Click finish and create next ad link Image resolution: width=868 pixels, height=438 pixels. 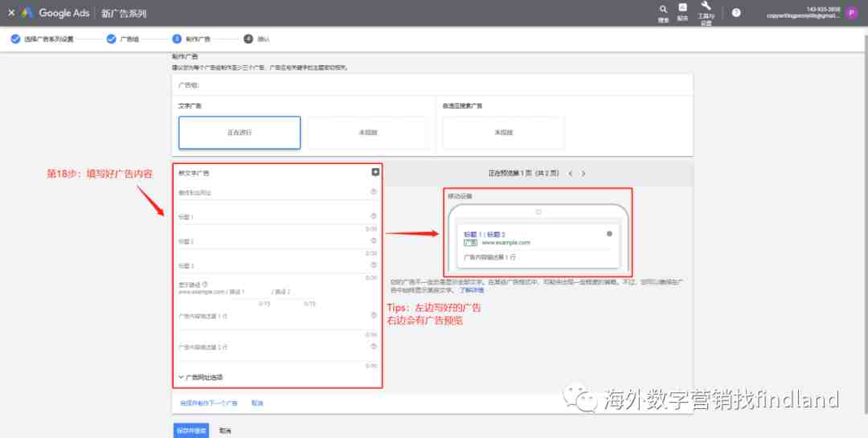point(209,403)
